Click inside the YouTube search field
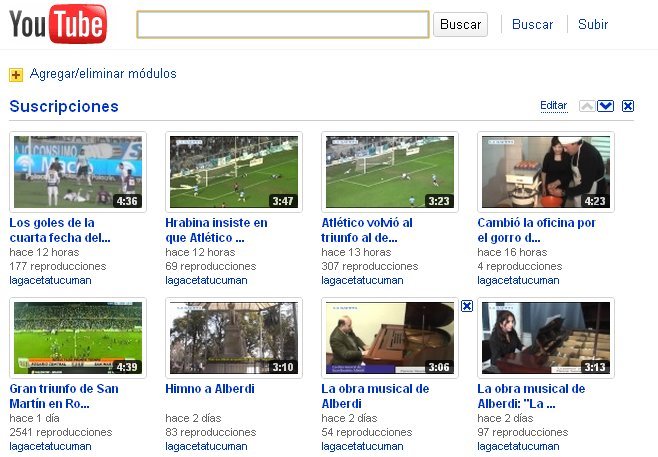658x457 pixels. 282,24
